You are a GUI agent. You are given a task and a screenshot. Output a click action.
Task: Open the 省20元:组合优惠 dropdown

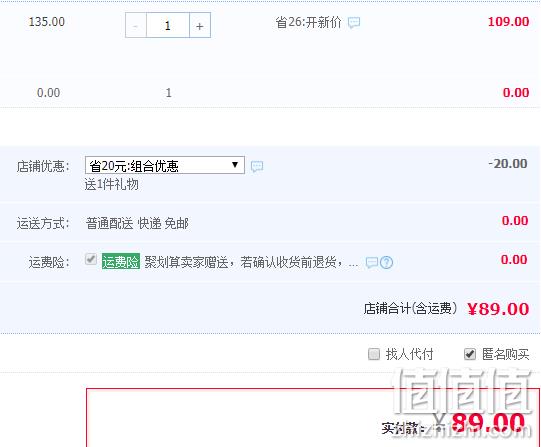pyautogui.click(x=165, y=165)
